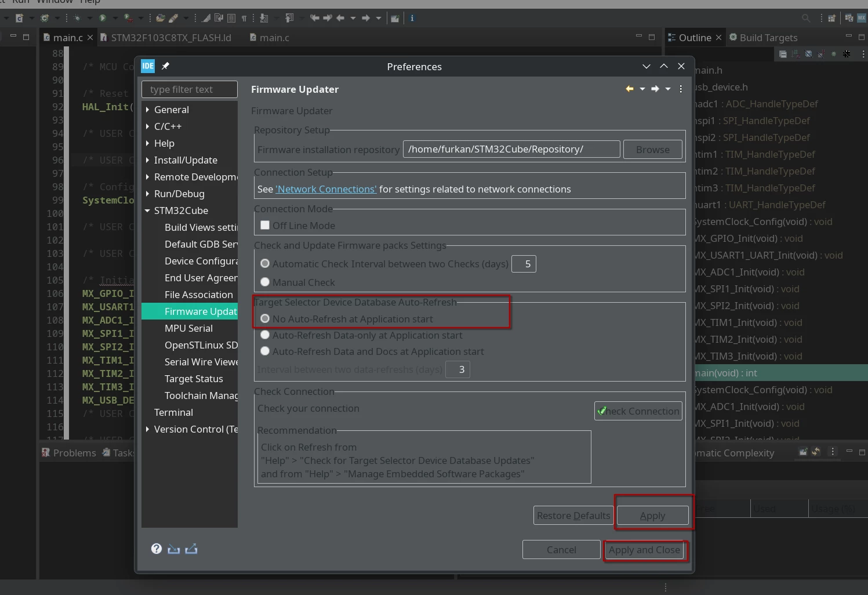This screenshot has width=868, height=595.
Task: Click the type filter text field
Action: pyautogui.click(x=190, y=89)
